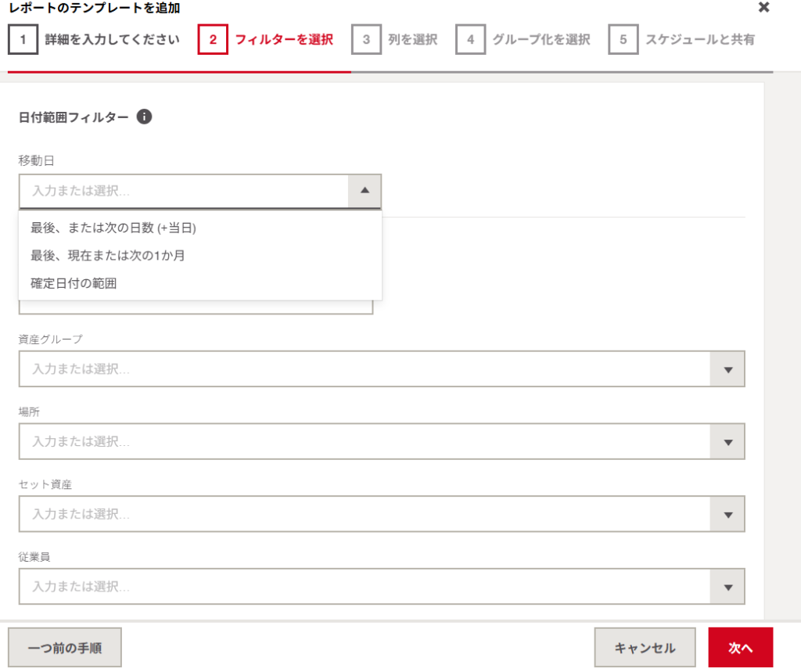Viewport: 801px width, 672px height.
Task: Pick 確定日付の範囲 from the list
Action: click(74, 284)
